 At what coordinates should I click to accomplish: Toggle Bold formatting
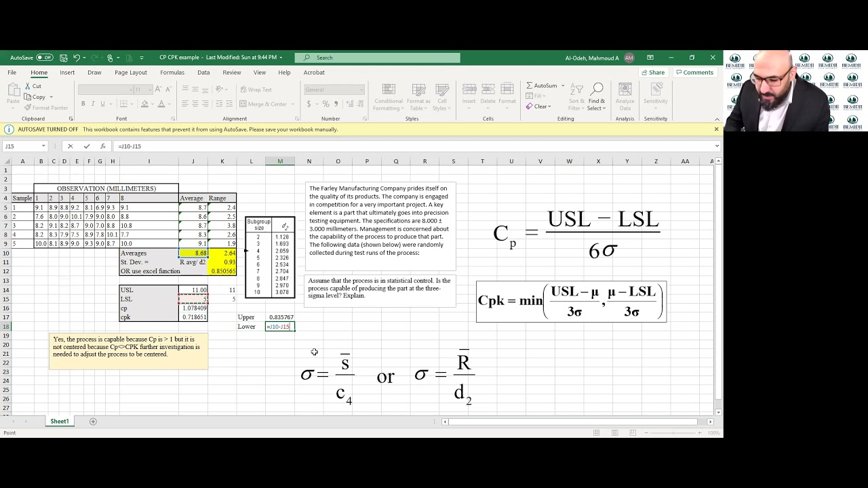[83, 104]
